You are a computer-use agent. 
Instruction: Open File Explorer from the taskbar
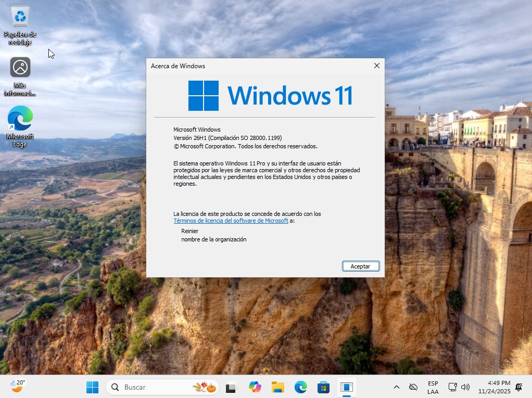tap(278, 387)
